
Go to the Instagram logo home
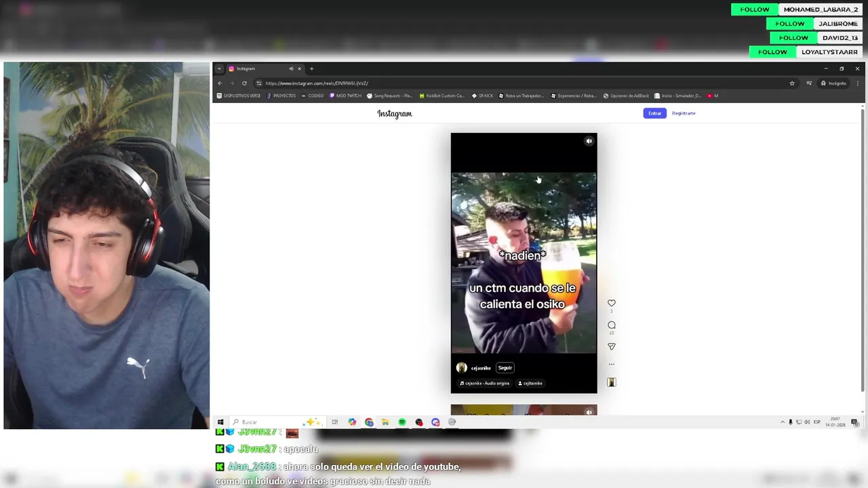(395, 113)
